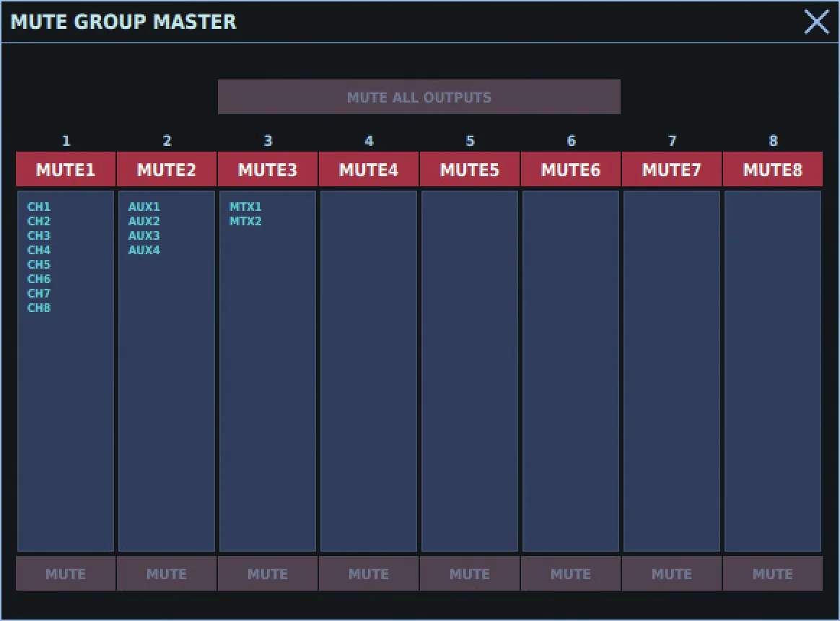Image resolution: width=840 pixels, height=621 pixels.
Task: Select the MUTE5 group header
Action: click(470, 170)
